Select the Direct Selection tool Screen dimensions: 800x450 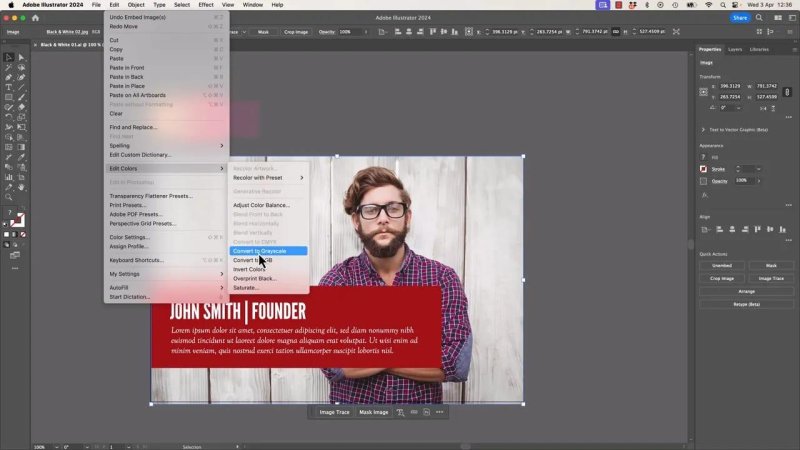(21, 58)
